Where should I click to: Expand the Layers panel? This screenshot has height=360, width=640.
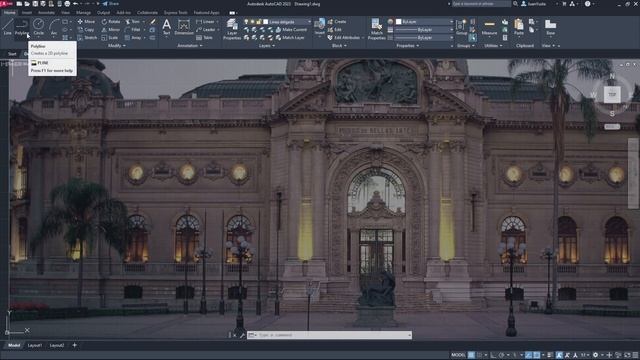267,46
